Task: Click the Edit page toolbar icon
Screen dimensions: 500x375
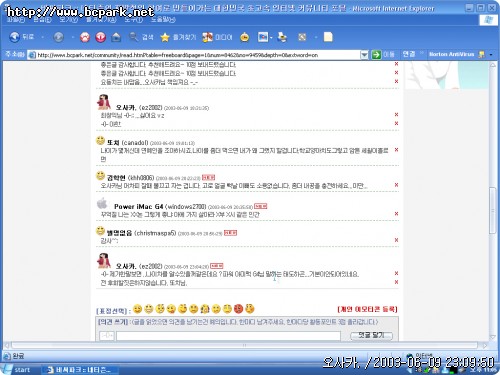Action: (x=302, y=37)
